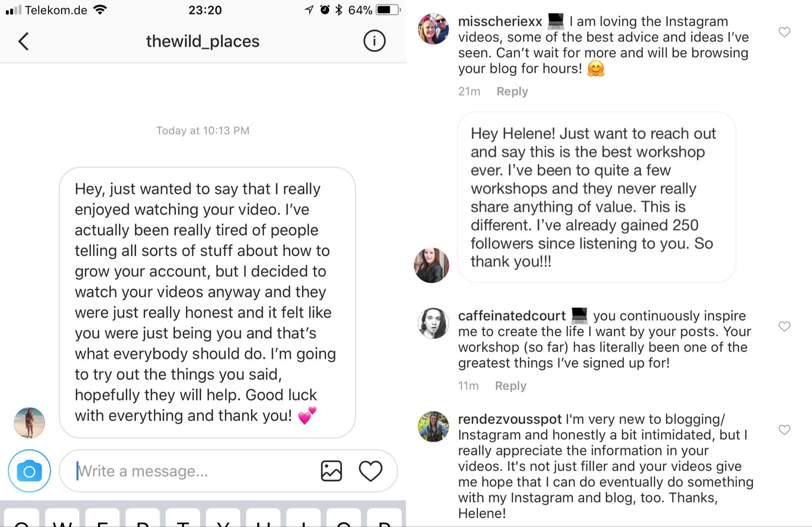Viewport: 812px width, 527px height.
Task: Tap the thewild_places title in header
Action: coord(203,41)
